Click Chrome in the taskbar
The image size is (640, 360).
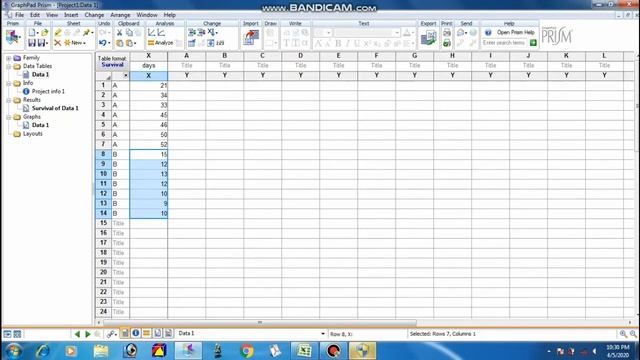[246, 351]
